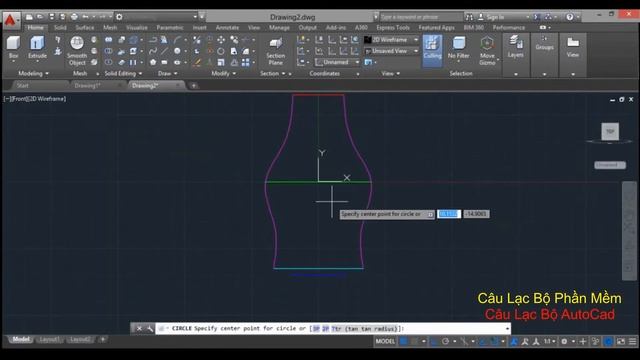Image resolution: width=640 pixels, height=360 pixels.
Task: Select the Line tool in Draw panel
Action: pyautogui.click(x=164, y=51)
